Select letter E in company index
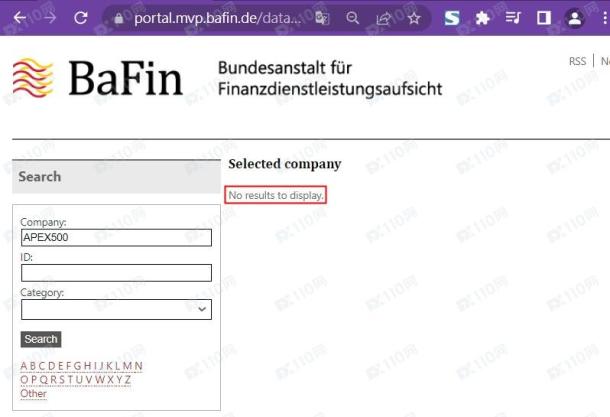The height and width of the screenshot is (417, 610). 61,366
